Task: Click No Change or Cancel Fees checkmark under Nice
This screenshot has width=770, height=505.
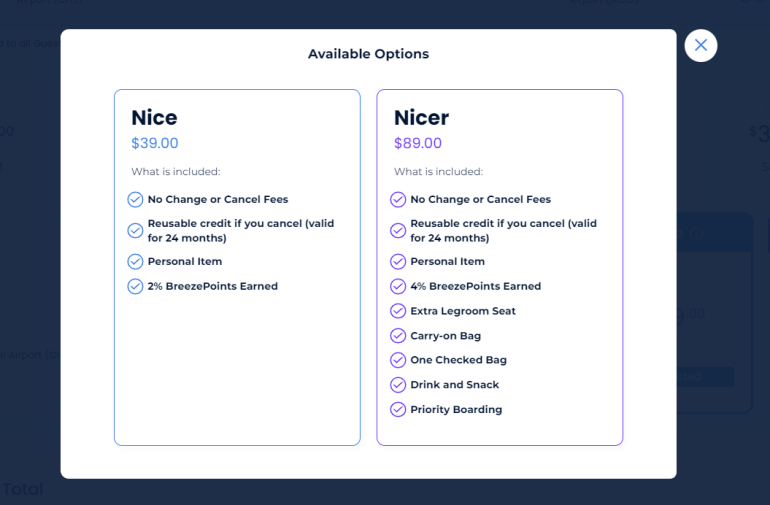Action: pyautogui.click(x=135, y=199)
